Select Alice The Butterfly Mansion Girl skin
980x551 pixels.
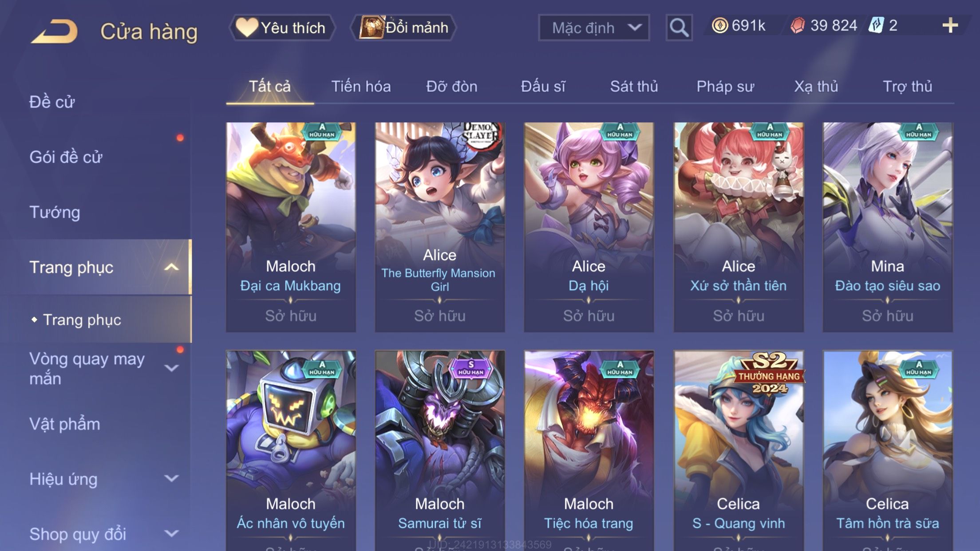[x=440, y=227]
